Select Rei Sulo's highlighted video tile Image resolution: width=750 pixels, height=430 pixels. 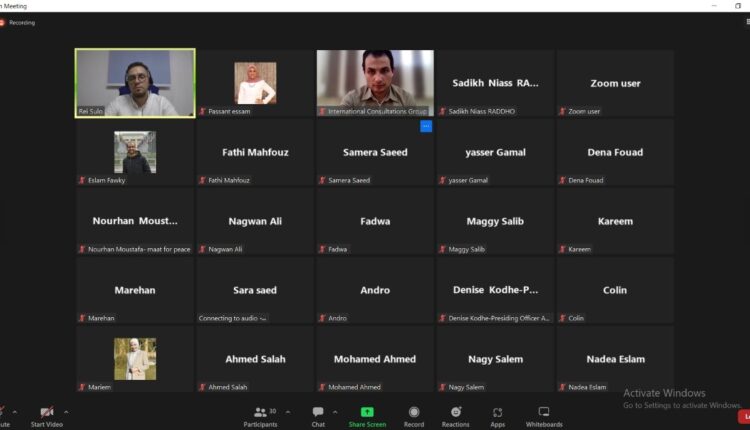(135, 83)
